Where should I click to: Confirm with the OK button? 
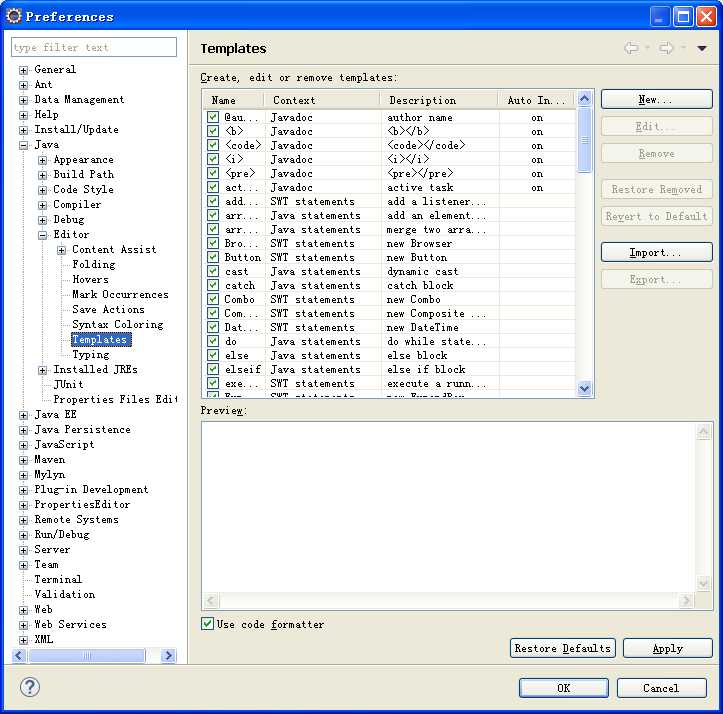pos(563,688)
